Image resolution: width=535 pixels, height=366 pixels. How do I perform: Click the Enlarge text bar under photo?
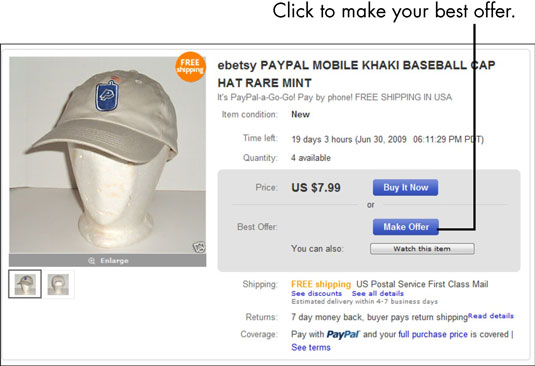pos(107,261)
